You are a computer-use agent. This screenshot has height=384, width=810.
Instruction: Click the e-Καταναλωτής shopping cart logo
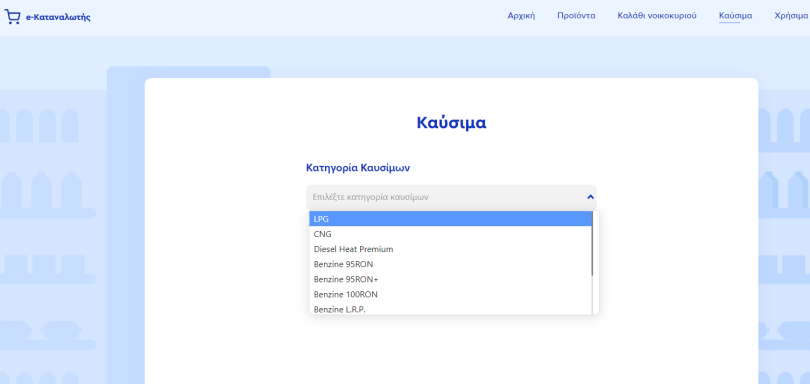(x=12, y=17)
